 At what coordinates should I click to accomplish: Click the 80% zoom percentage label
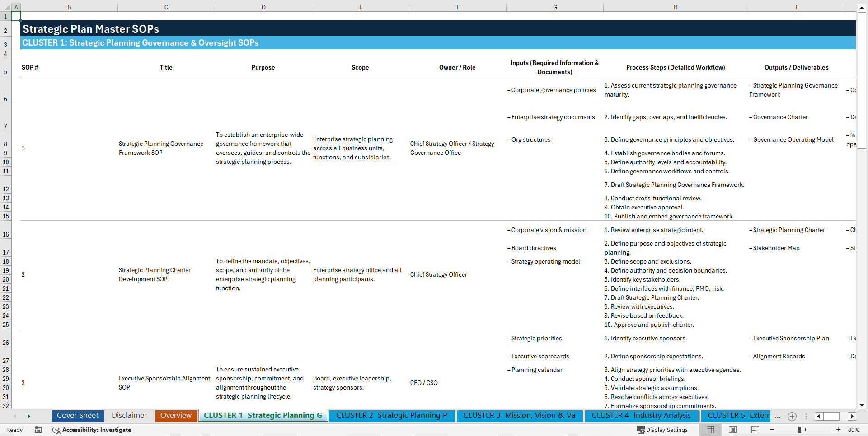pyautogui.click(x=854, y=430)
